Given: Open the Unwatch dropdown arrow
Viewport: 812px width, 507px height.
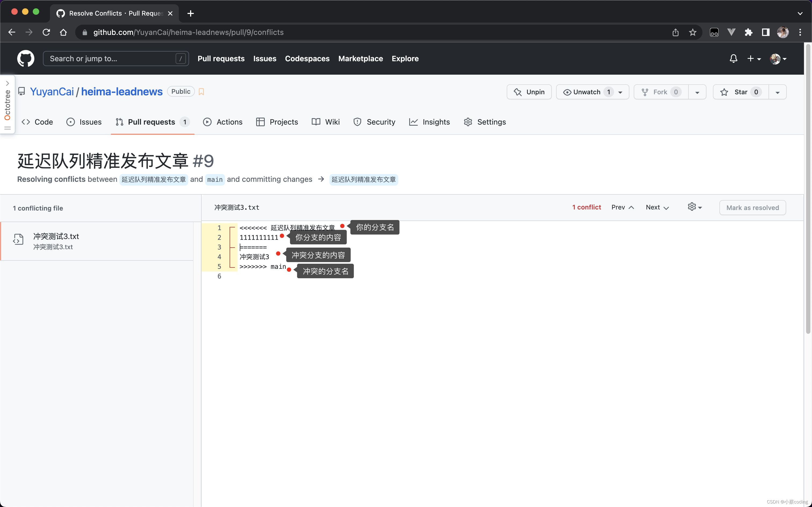Looking at the screenshot, I should point(620,92).
